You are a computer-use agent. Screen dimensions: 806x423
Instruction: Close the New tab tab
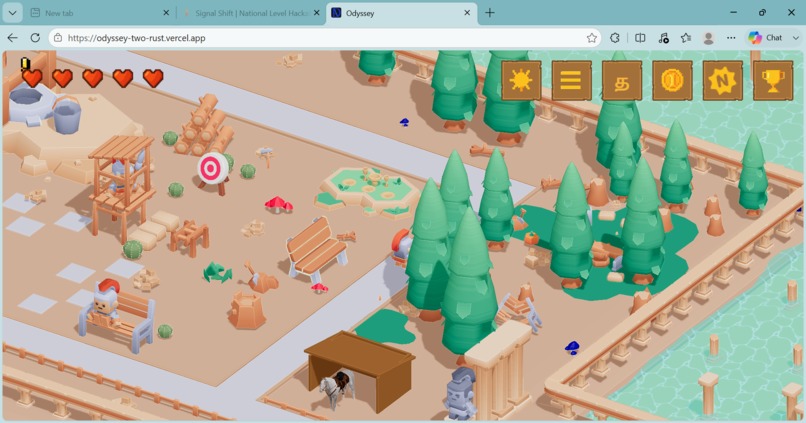(x=166, y=13)
